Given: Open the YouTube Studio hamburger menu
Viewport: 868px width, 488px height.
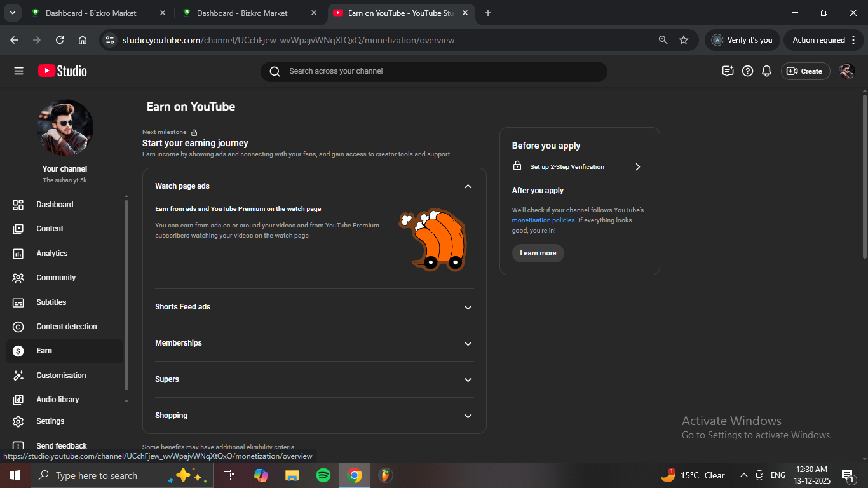Looking at the screenshot, I should pyautogui.click(x=18, y=71).
